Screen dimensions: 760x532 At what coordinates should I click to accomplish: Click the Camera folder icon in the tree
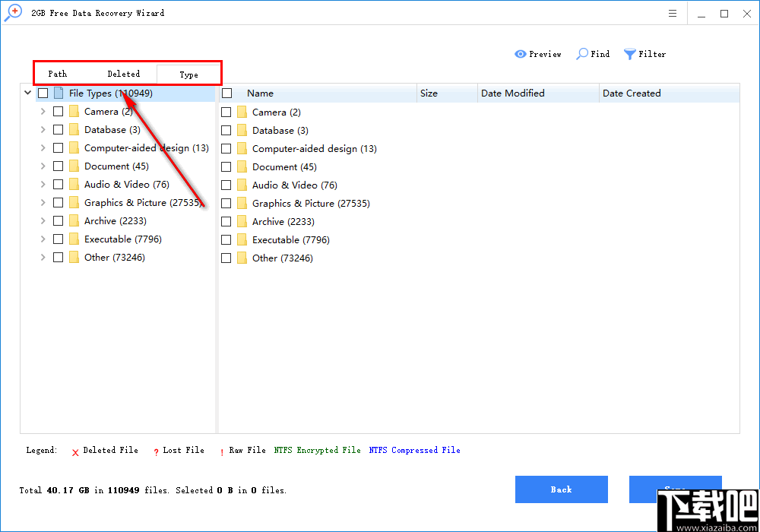pyautogui.click(x=74, y=111)
